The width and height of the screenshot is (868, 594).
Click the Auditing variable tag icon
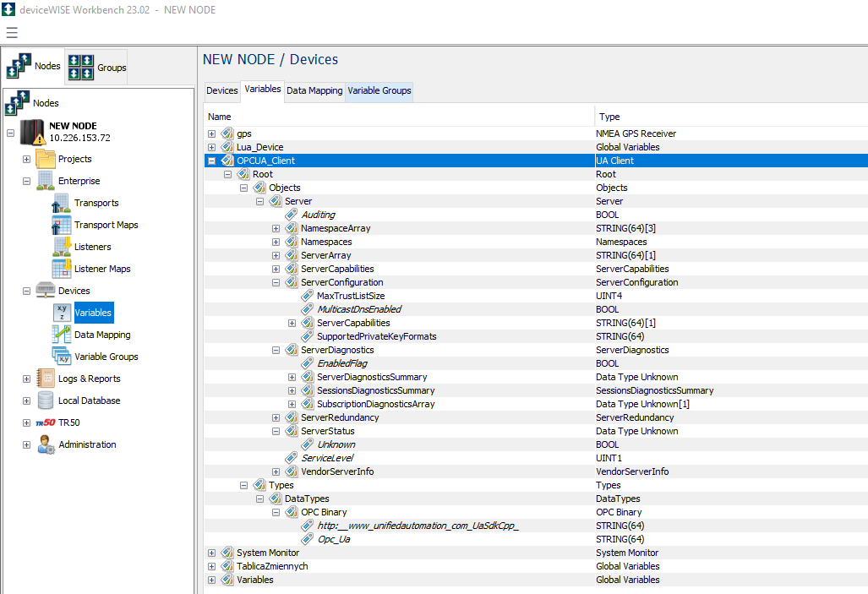(292, 215)
